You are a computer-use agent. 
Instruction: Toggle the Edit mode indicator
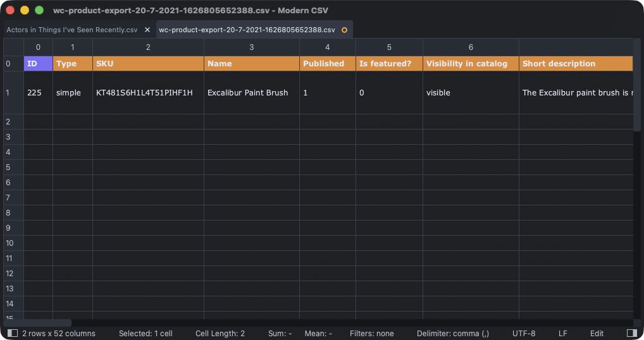click(597, 334)
